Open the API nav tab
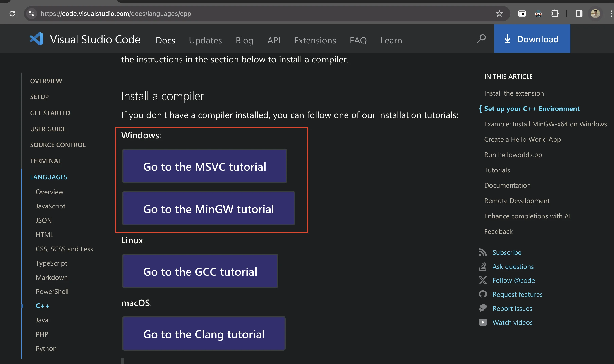The image size is (614, 364). (274, 40)
